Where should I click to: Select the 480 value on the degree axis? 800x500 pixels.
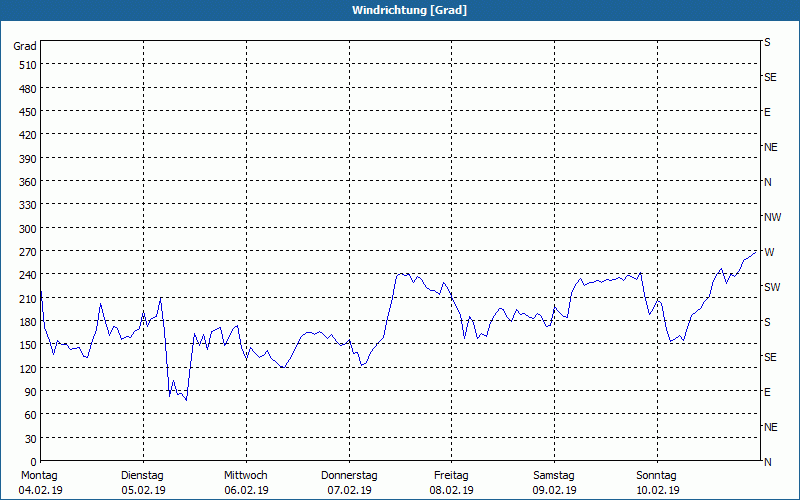[x=28, y=89]
